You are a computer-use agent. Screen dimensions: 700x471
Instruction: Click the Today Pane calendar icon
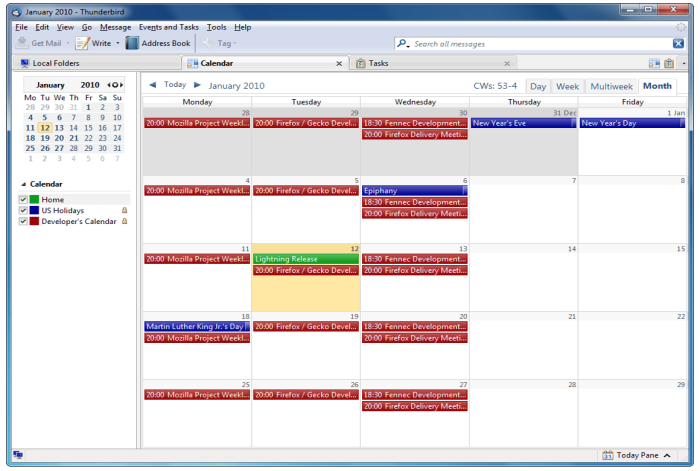click(608, 455)
